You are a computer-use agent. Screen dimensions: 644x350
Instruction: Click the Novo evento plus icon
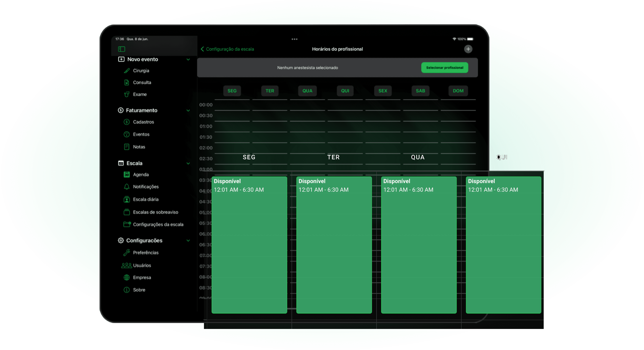121,59
